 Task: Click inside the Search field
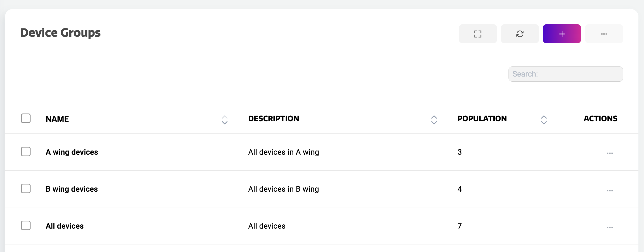tap(565, 74)
